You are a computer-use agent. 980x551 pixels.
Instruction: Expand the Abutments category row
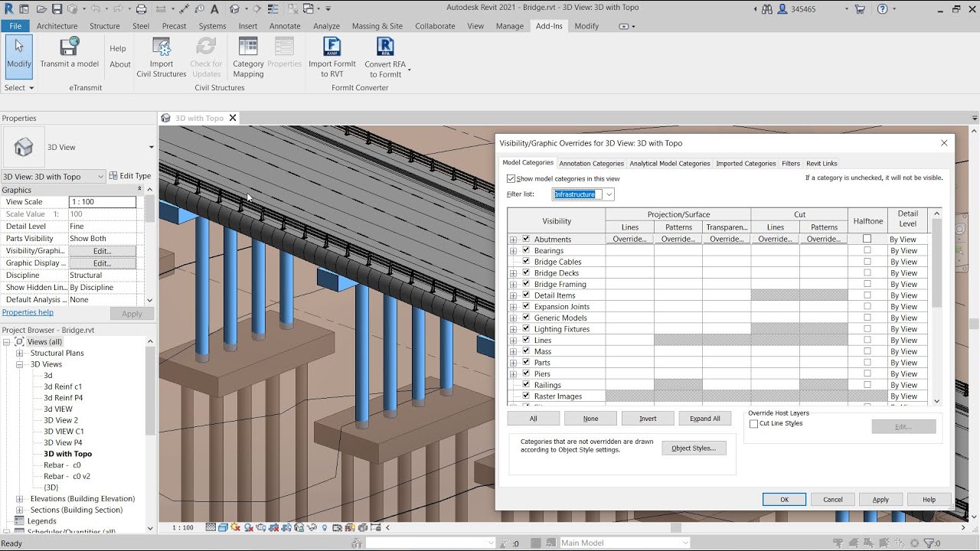click(x=513, y=240)
